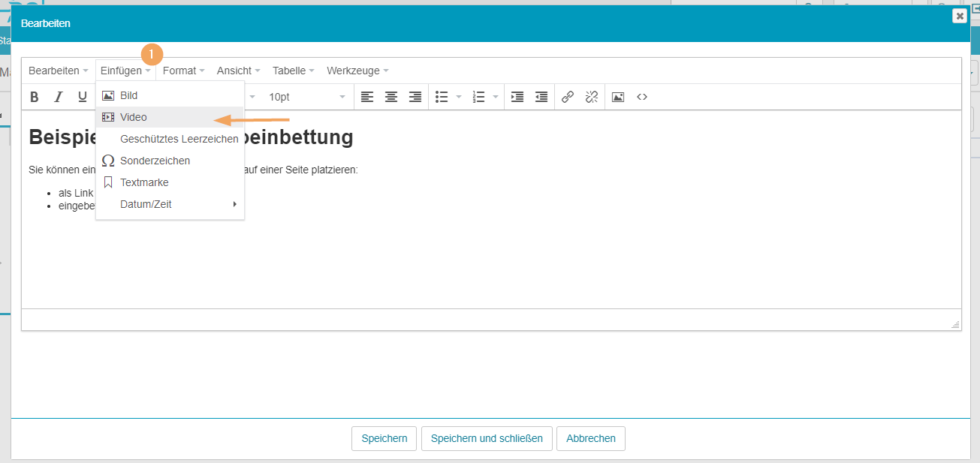Click the editor resize handle

click(x=955, y=324)
